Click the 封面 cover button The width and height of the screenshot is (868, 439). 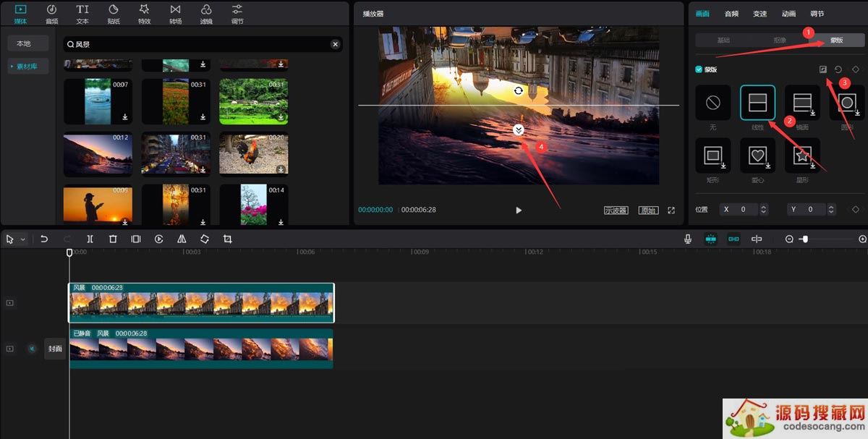click(x=55, y=349)
